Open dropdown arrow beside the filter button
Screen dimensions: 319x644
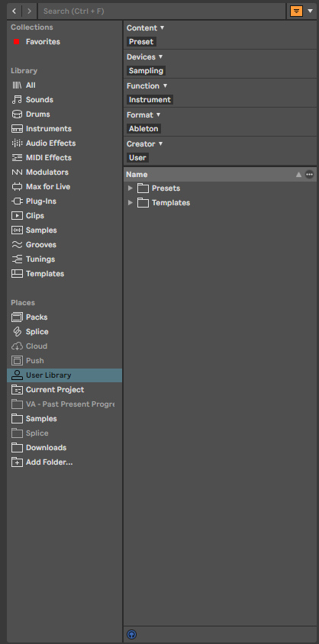tap(311, 11)
